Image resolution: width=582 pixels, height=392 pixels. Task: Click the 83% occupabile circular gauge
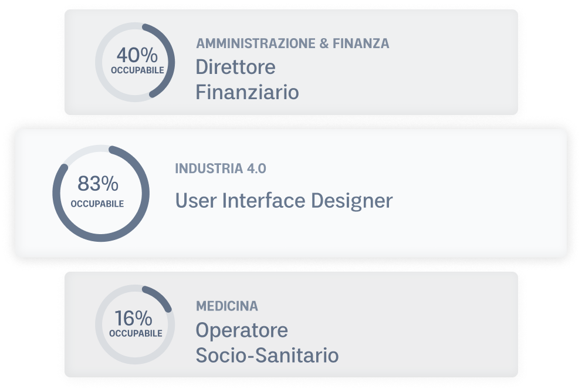click(x=101, y=194)
